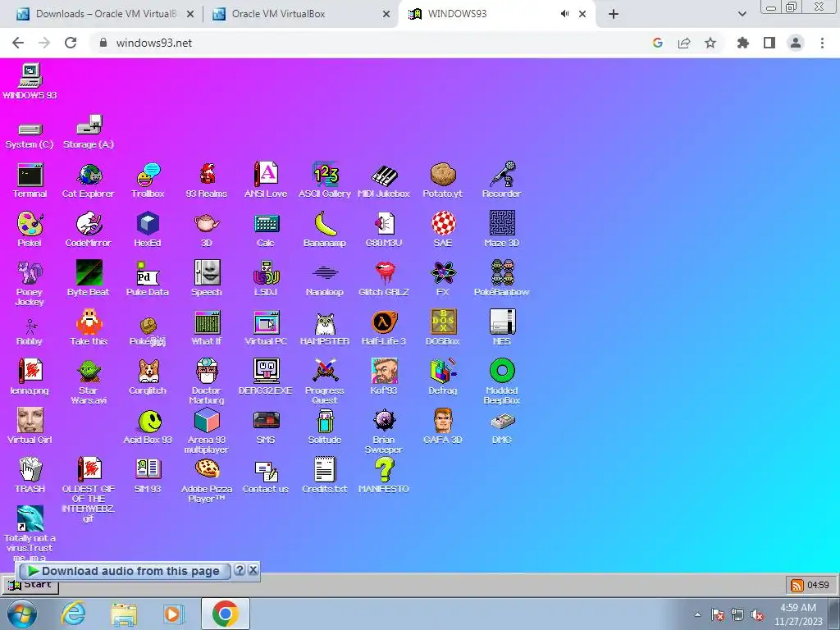This screenshot has width=840, height=630.
Task: Launch Half-Life 3 icon
Action: point(384,328)
